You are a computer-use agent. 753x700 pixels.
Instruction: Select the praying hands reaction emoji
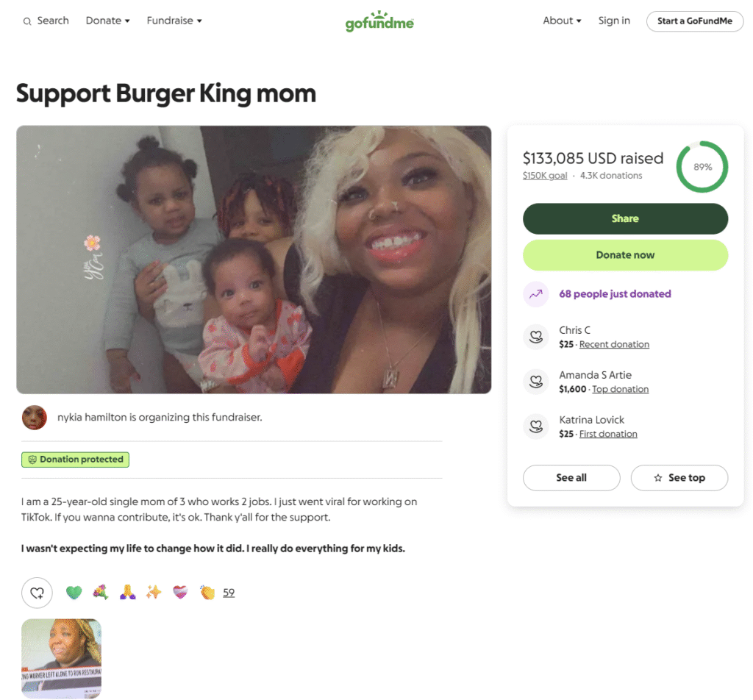point(127,593)
